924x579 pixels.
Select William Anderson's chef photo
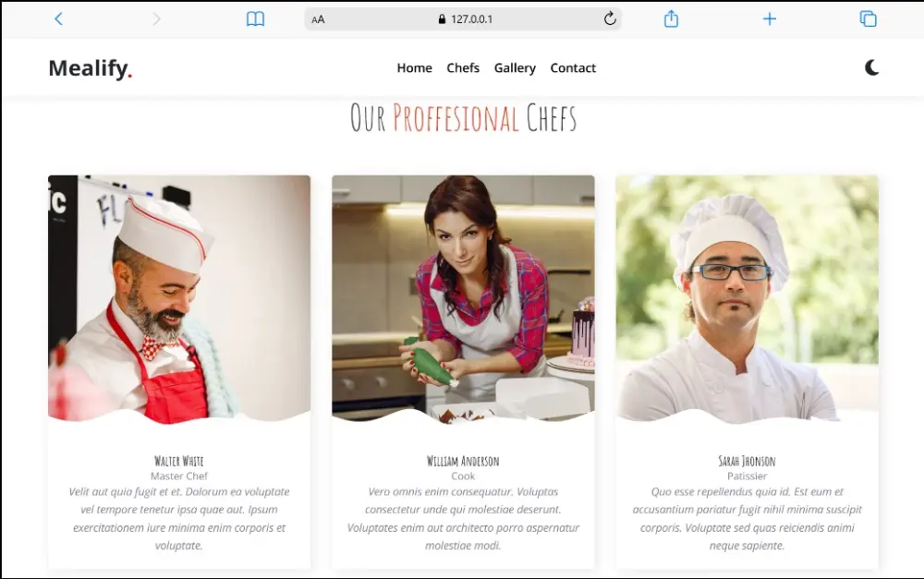click(463, 299)
